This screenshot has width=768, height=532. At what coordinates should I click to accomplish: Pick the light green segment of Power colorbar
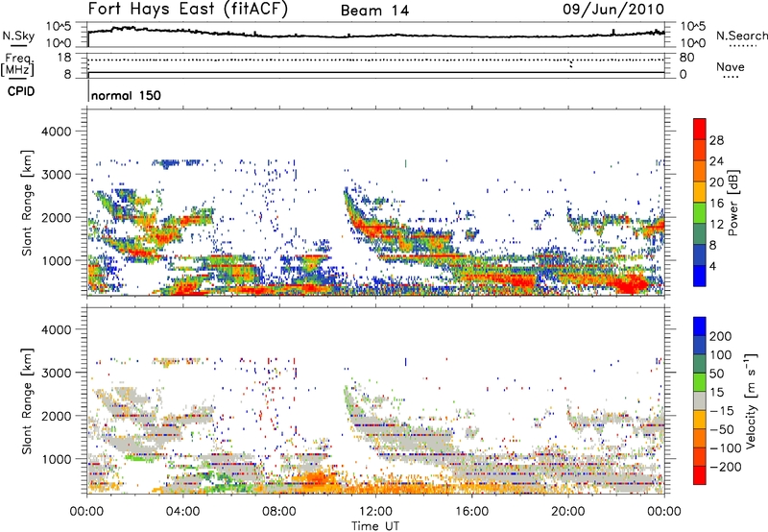(700, 212)
